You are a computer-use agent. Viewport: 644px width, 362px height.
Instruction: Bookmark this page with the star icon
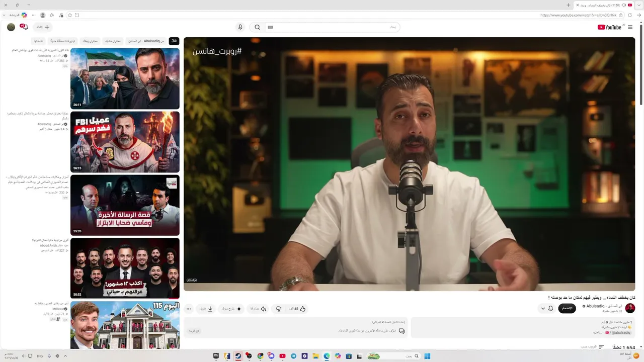(x=69, y=15)
